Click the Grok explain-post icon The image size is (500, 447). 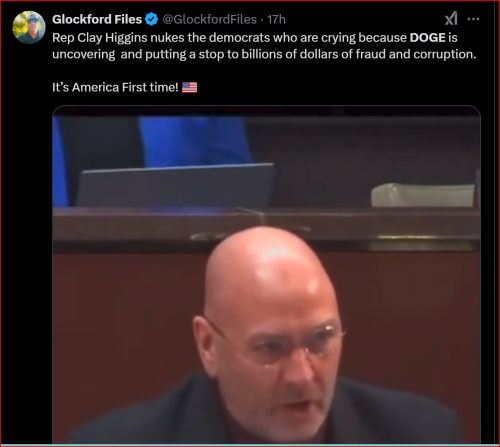coord(451,19)
